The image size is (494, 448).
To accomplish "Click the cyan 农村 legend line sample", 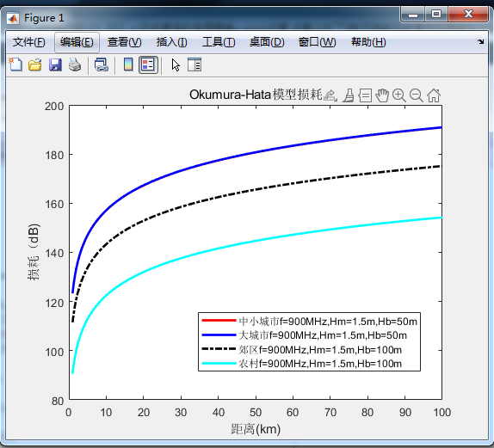I will [x=219, y=364].
